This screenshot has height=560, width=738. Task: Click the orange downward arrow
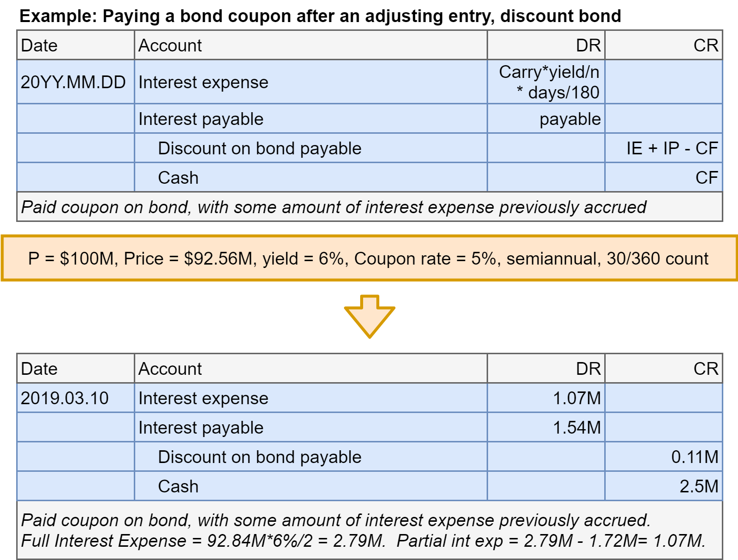[x=369, y=316]
